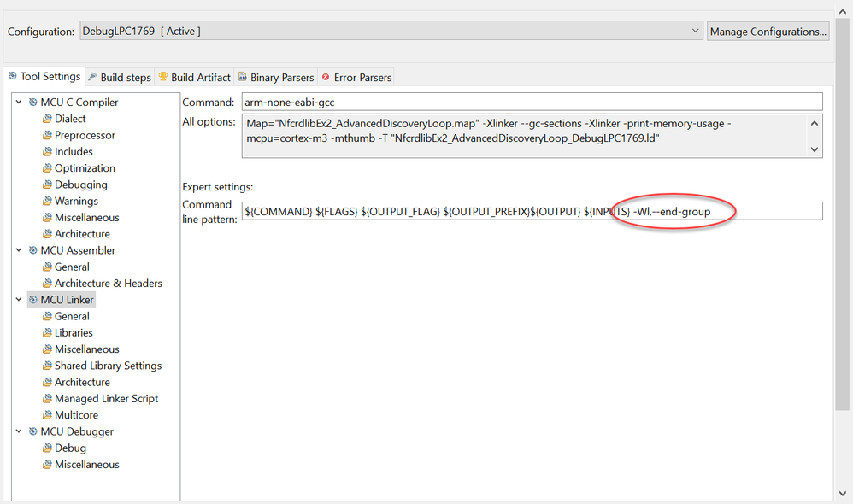
Task: Select Warnings tree item
Action: 76,201
